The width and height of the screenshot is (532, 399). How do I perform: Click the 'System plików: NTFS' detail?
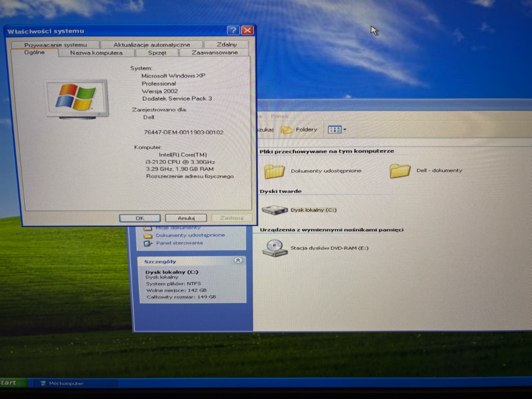click(174, 284)
